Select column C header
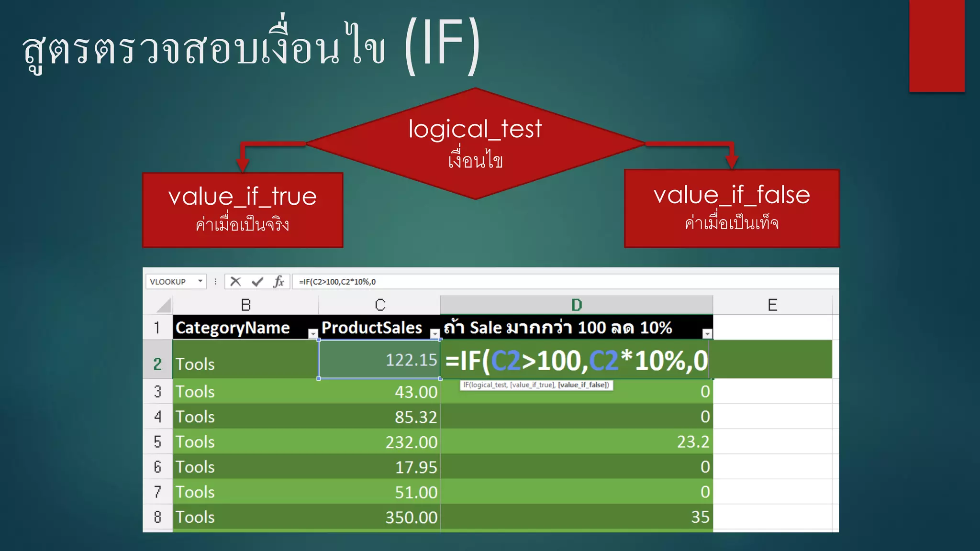Image resolution: width=980 pixels, height=551 pixels. click(379, 305)
